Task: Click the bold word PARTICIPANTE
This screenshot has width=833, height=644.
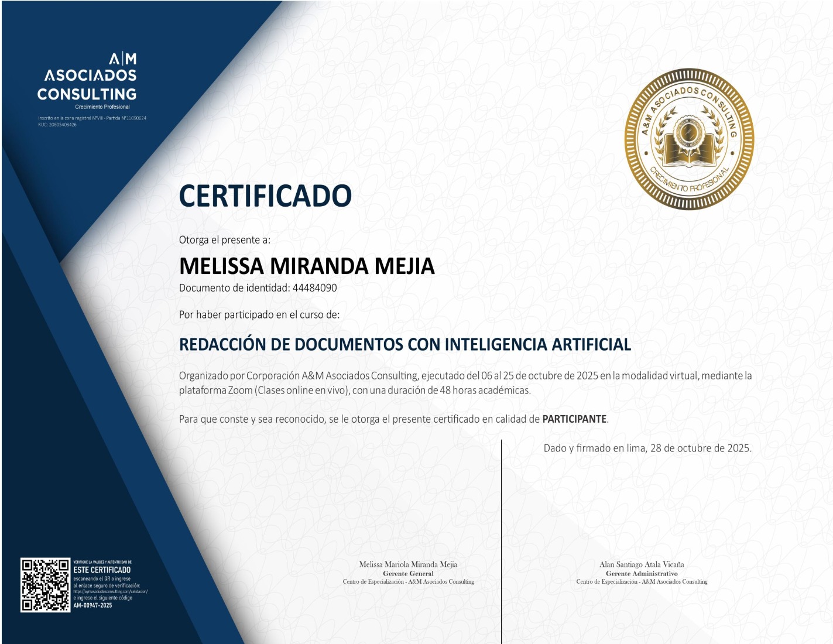Action: [x=574, y=419]
